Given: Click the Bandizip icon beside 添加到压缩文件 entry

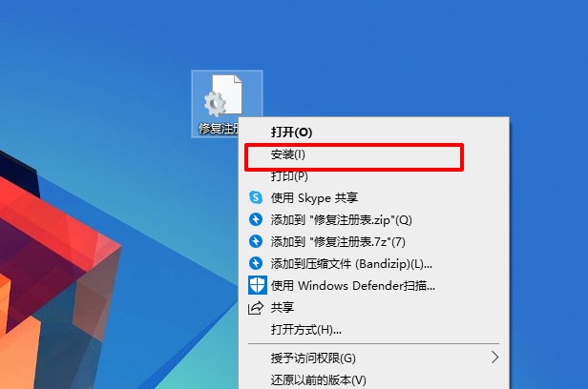Looking at the screenshot, I should pyautogui.click(x=256, y=263).
